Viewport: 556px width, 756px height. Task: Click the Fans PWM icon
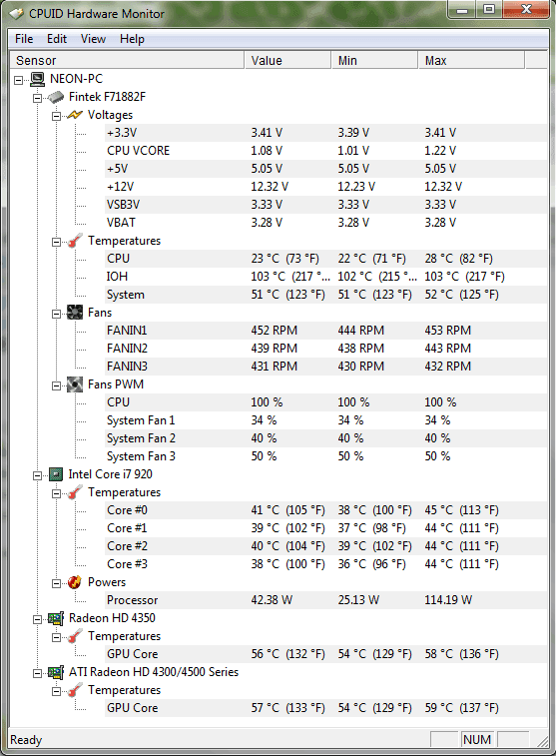click(75, 384)
